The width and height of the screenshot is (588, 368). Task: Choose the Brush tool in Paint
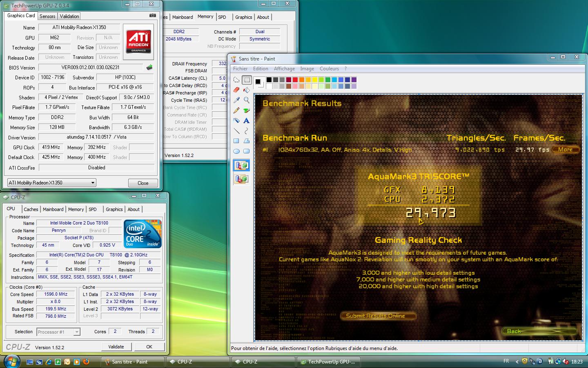247,110
